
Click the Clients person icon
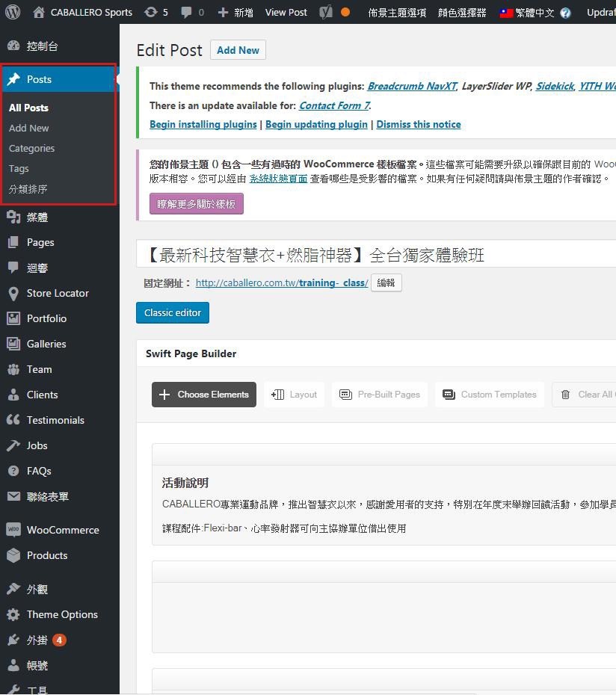pyautogui.click(x=13, y=395)
